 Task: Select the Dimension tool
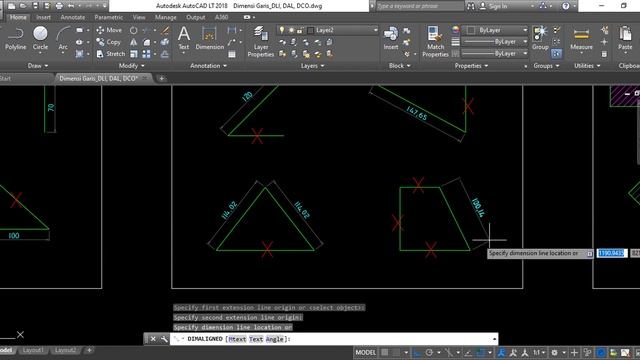pyautogui.click(x=209, y=38)
